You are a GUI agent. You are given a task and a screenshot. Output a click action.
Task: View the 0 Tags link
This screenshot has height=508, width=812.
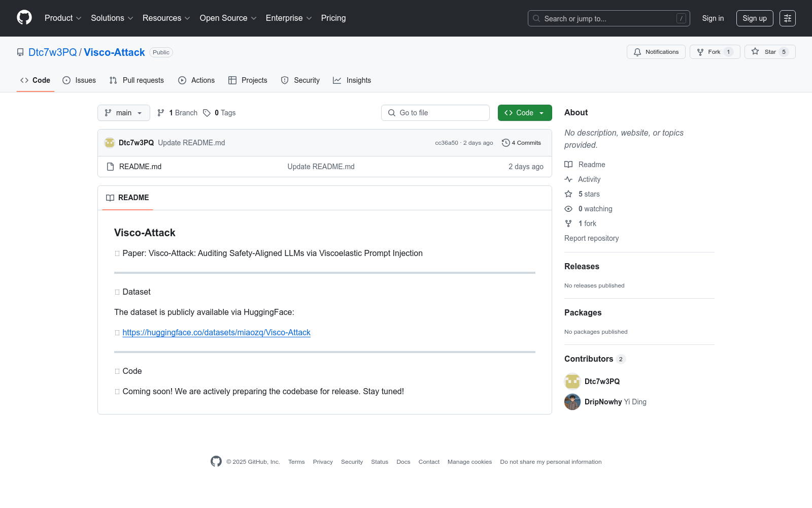(219, 113)
